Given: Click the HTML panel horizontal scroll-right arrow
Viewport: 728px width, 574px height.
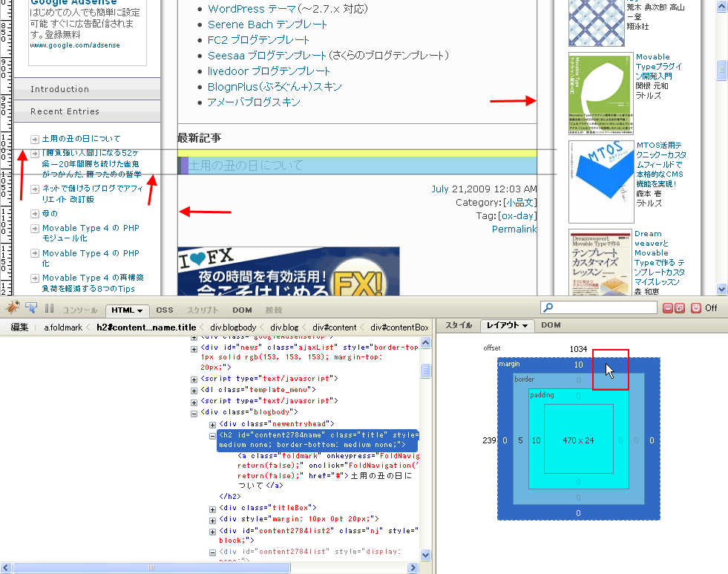Looking at the screenshot, I should click(413, 567).
